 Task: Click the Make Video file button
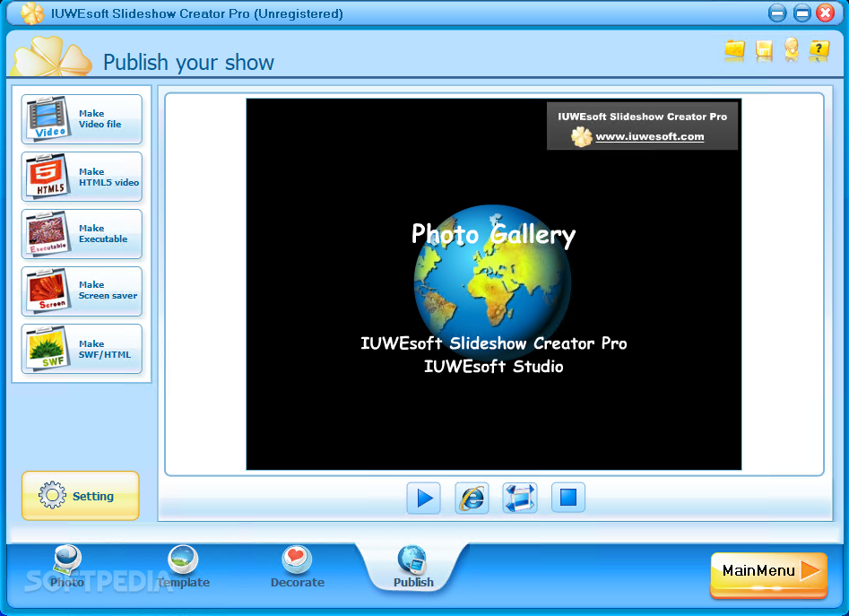(x=82, y=119)
